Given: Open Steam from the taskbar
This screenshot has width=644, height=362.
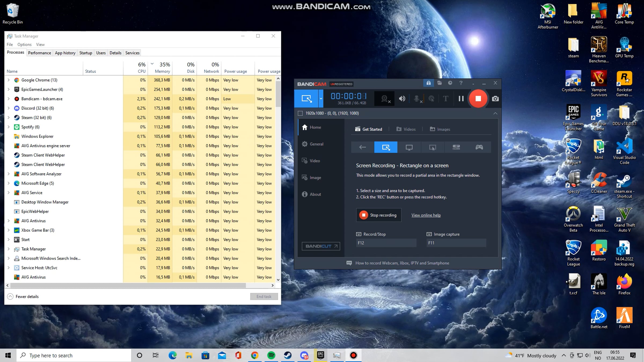Looking at the screenshot, I should 288,356.
